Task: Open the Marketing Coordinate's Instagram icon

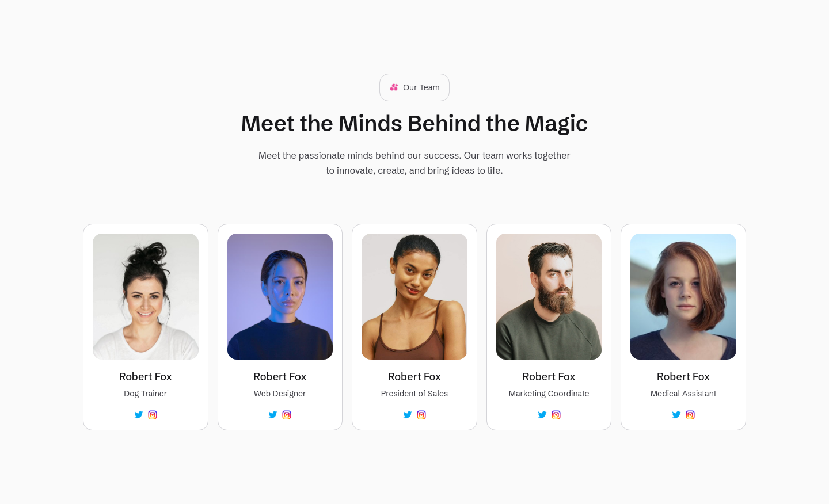Action: point(556,415)
